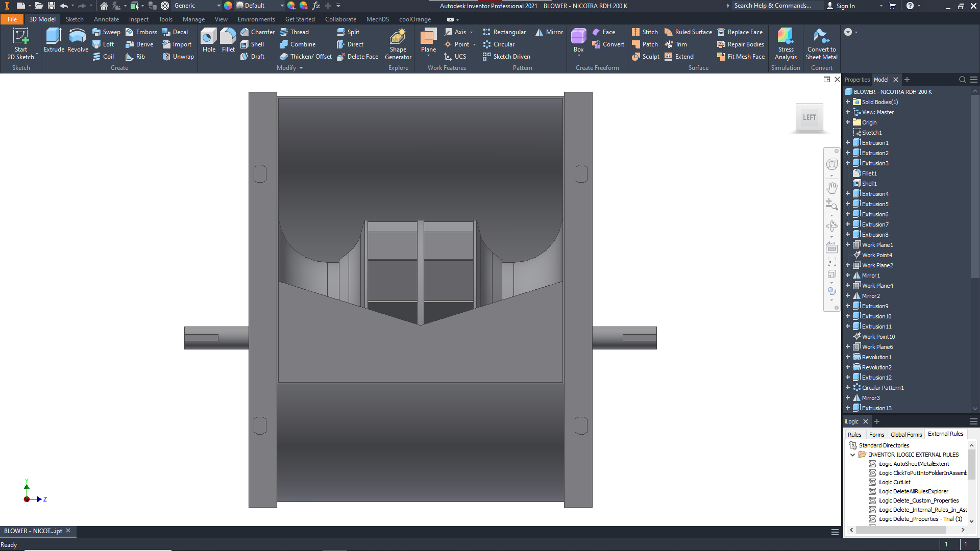The height and width of the screenshot is (551, 980).
Task: Expand the Extrusion4 tree node
Action: pos(848,194)
